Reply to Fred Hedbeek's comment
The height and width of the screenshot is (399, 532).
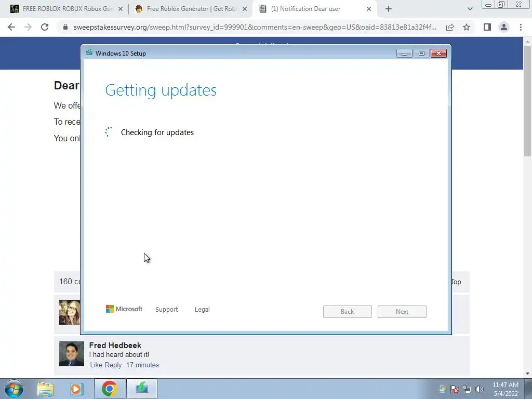pyautogui.click(x=113, y=365)
